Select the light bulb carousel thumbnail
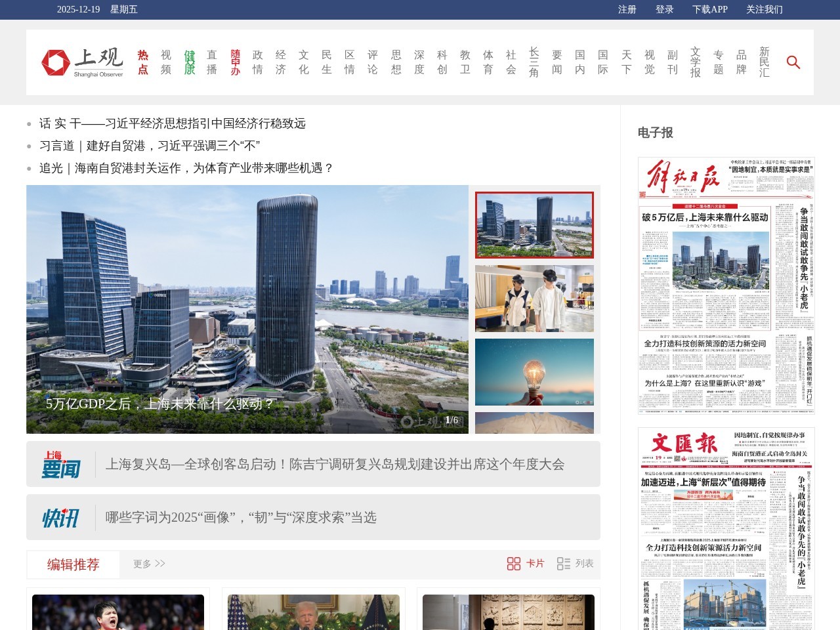The width and height of the screenshot is (840, 630). (534, 371)
